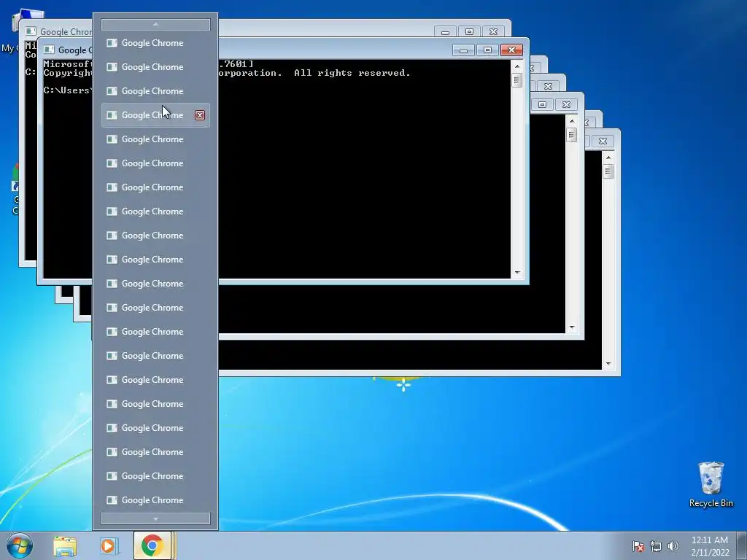The height and width of the screenshot is (560, 747).
Task: Click the active console's scrollbar down arrow
Action: [x=517, y=273]
